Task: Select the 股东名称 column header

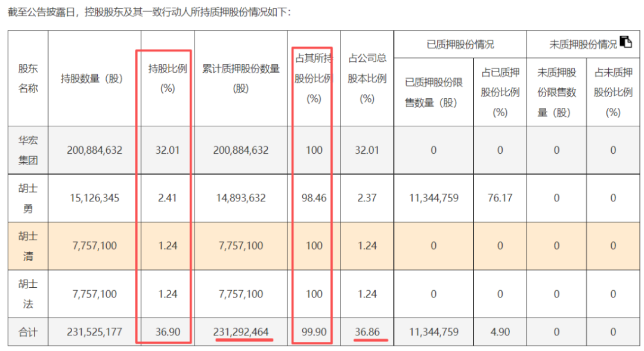Action: coord(28,78)
